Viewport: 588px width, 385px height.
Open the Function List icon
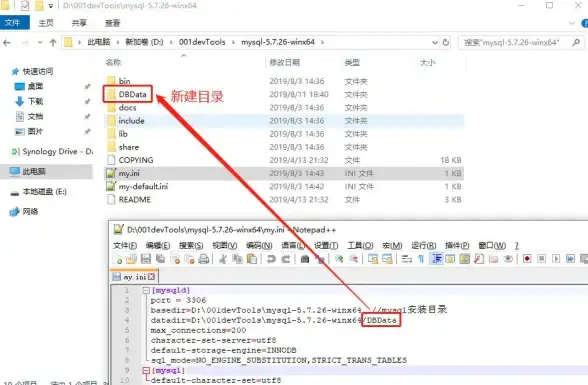tap(479, 259)
